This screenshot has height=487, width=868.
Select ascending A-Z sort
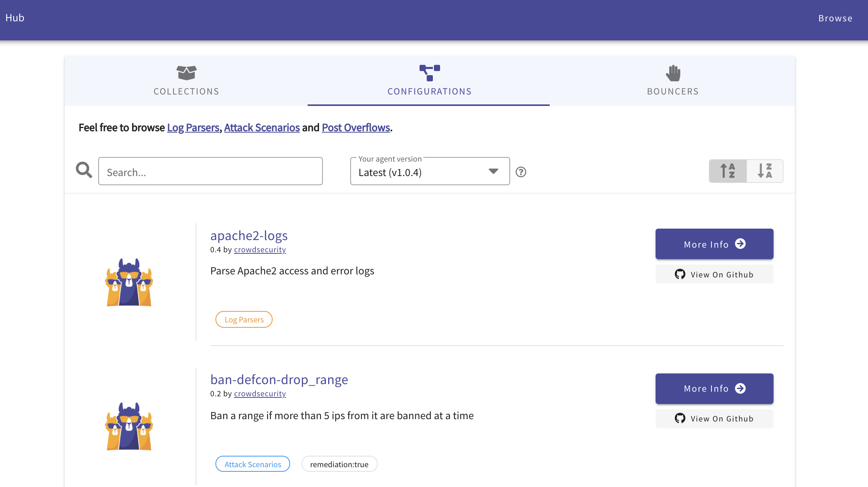point(728,171)
